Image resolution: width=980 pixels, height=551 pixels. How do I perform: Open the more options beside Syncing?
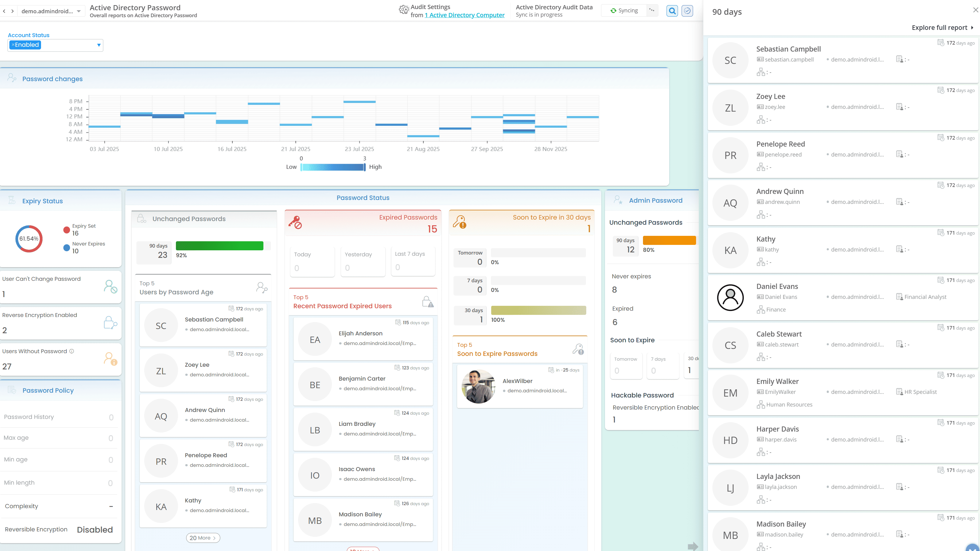[x=652, y=11]
